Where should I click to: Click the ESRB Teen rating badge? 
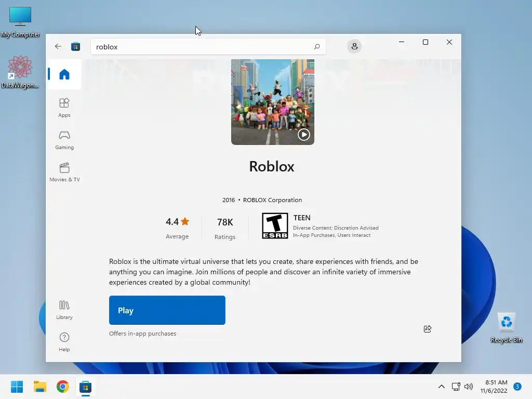(275, 225)
